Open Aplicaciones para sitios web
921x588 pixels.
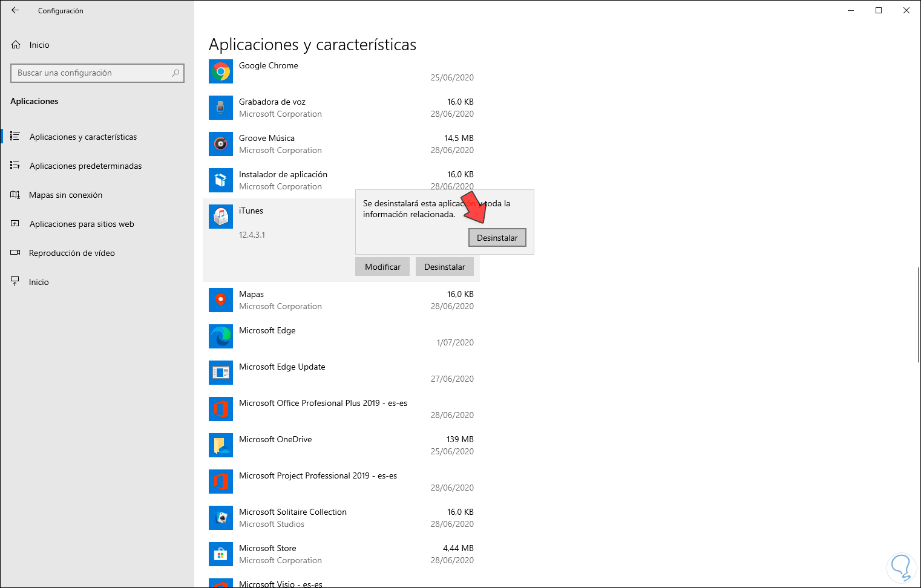click(x=97, y=224)
